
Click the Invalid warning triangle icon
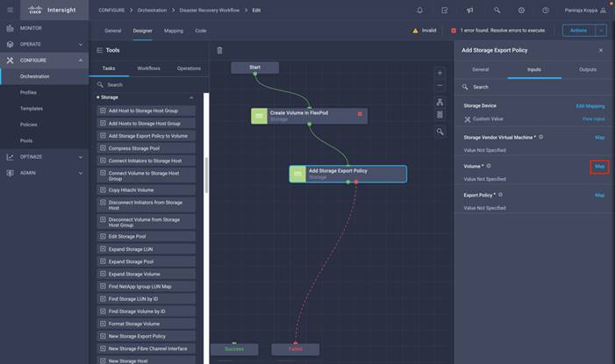(415, 31)
